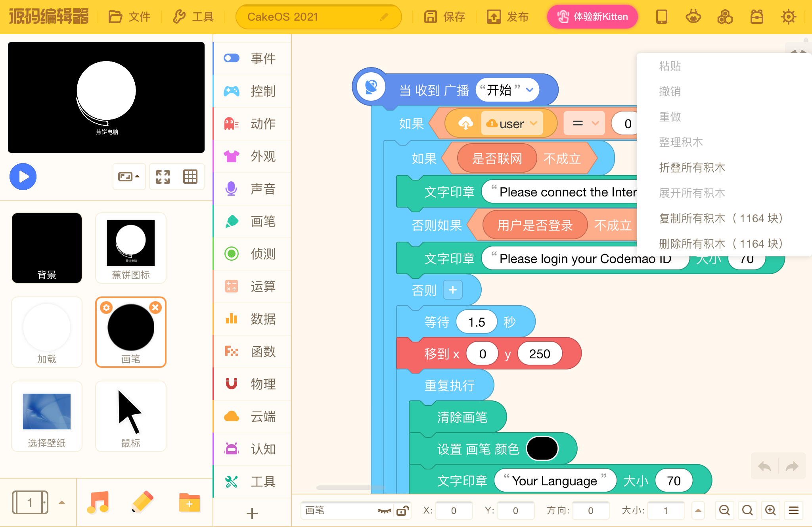
Task: Select screen 1 button
Action: tap(30, 502)
